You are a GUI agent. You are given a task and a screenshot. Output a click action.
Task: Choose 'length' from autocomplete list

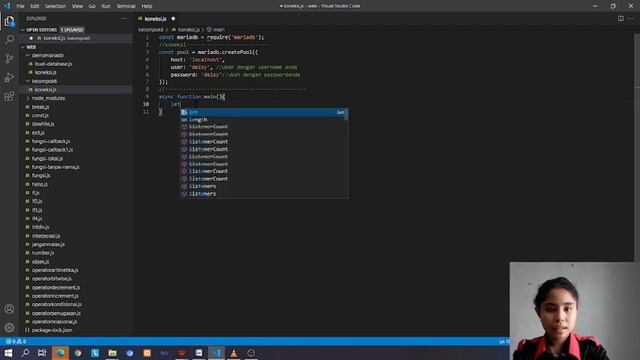(264, 120)
